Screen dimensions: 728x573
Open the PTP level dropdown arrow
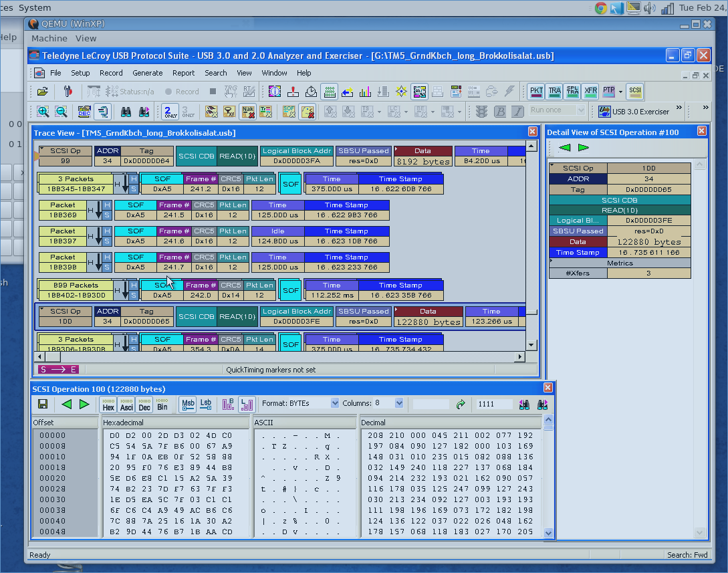621,92
